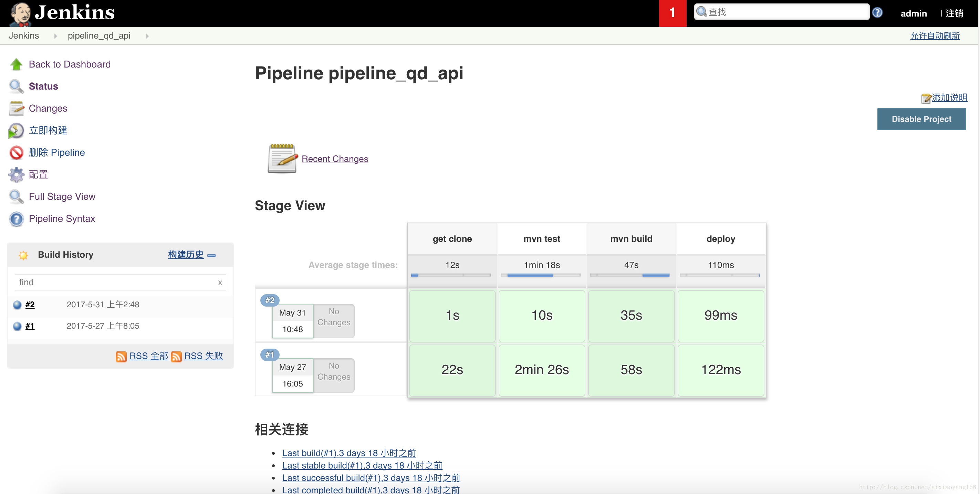
Task: Click the Pipeline Syntax icon
Action: 17,219
